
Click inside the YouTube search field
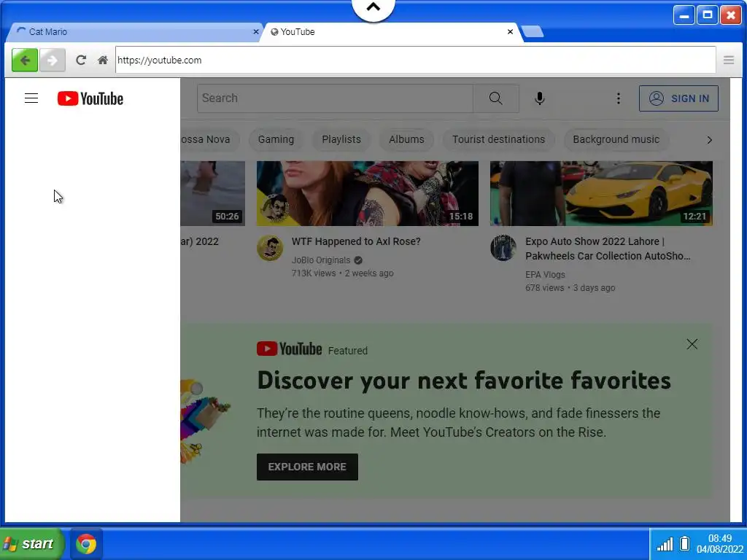tap(336, 98)
